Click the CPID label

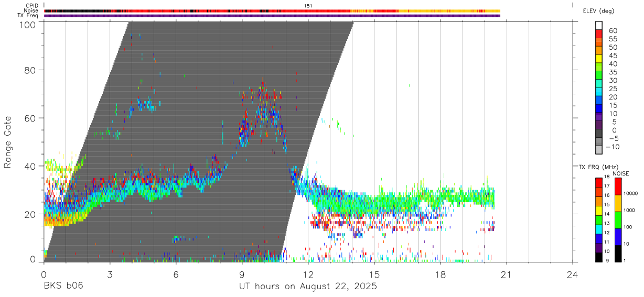pos(32,5)
